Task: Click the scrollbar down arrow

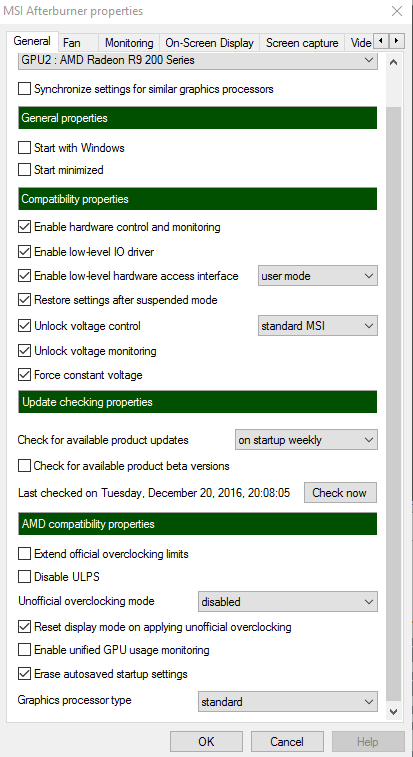Action: pyautogui.click(x=393, y=712)
